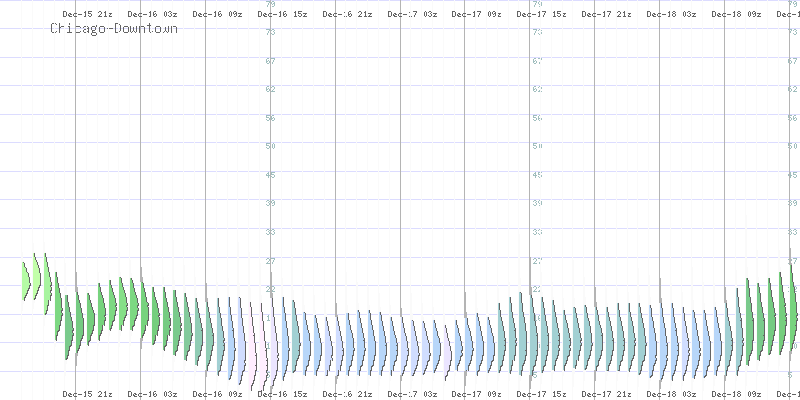Image resolution: width=800 pixels, height=400 pixels.
Task: Click the top Dec-17 21z time label
Action: point(606,15)
